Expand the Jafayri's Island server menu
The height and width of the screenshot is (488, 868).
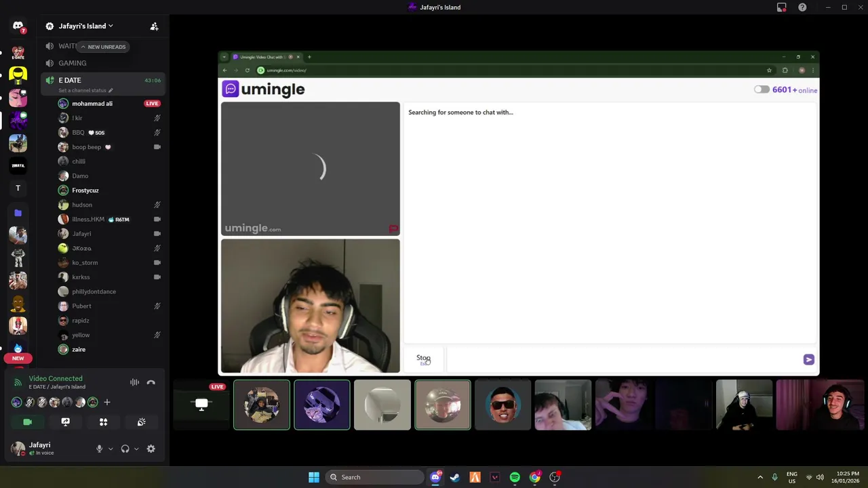[85, 26]
